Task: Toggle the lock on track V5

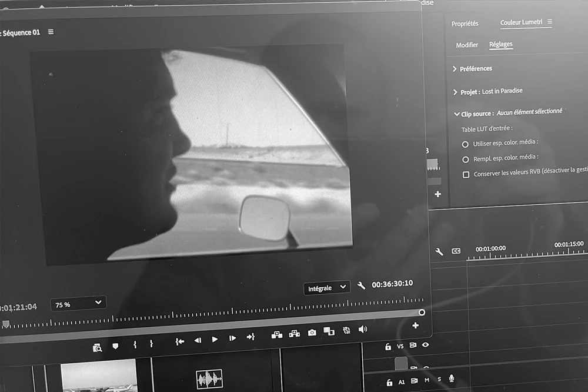Action: pos(388,347)
